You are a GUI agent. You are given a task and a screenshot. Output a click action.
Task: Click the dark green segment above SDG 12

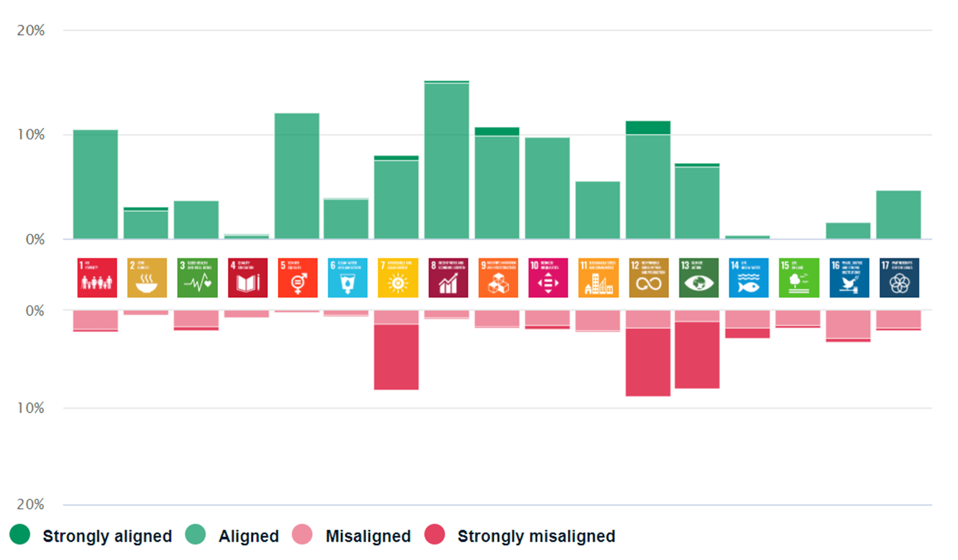click(648, 127)
